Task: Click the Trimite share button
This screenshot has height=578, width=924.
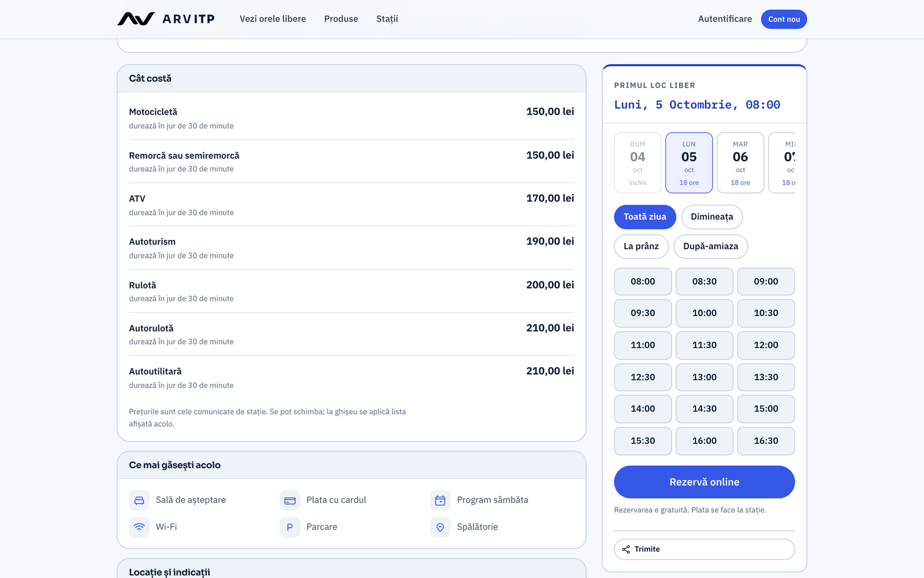Action: coord(704,549)
